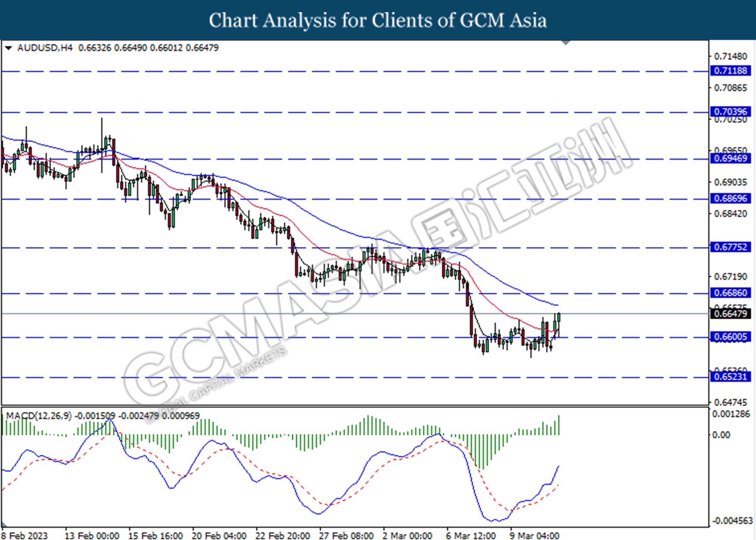Click the current price tag 0.66479

730,313
